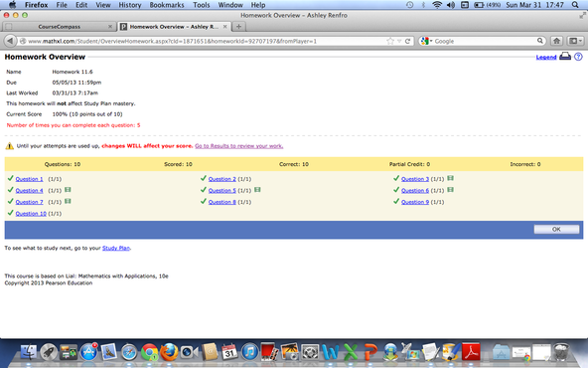
Task: Open Question 10 link
Action: 31,213
